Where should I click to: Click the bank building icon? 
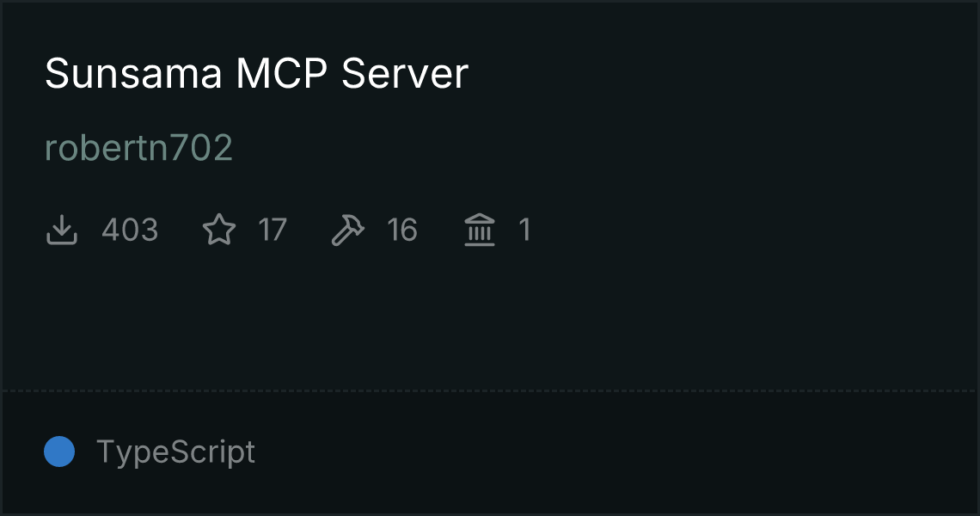coord(480,230)
